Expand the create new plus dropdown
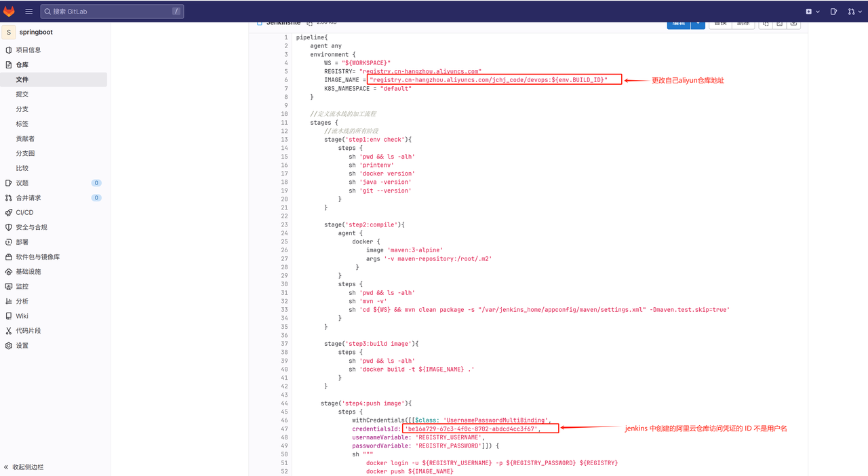This screenshot has height=476, width=868. [812, 12]
